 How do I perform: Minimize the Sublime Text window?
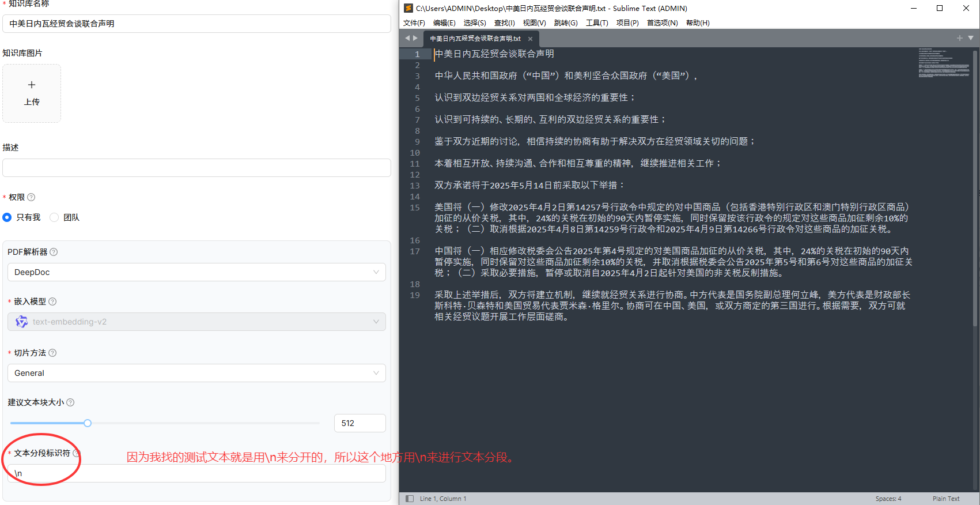(914, 8)
